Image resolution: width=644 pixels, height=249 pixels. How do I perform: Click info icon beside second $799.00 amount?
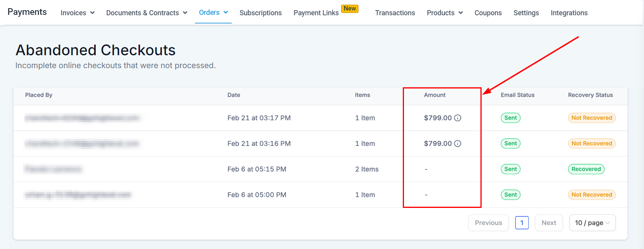(x=457, y=144)
